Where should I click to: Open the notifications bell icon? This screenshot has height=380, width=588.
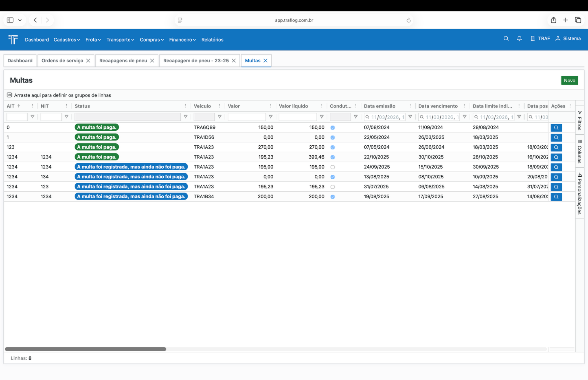pos(519,38)
